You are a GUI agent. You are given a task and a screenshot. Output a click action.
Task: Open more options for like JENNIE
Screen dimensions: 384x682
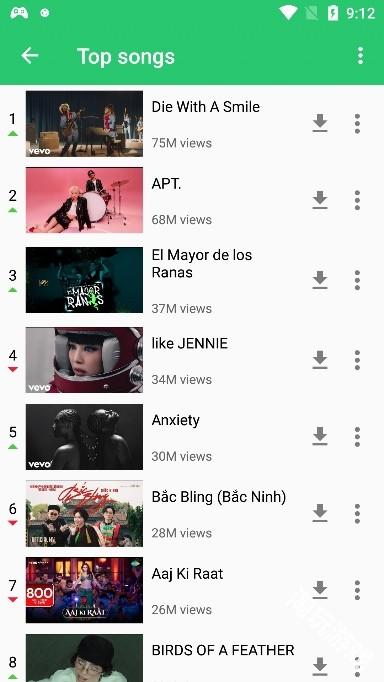click(357, 360)
